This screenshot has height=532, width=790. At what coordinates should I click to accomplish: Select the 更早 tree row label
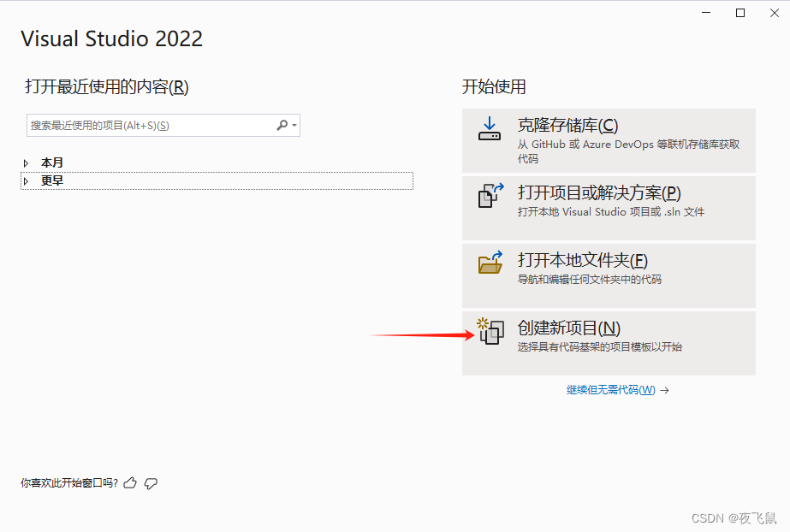(x=52, y=180)
